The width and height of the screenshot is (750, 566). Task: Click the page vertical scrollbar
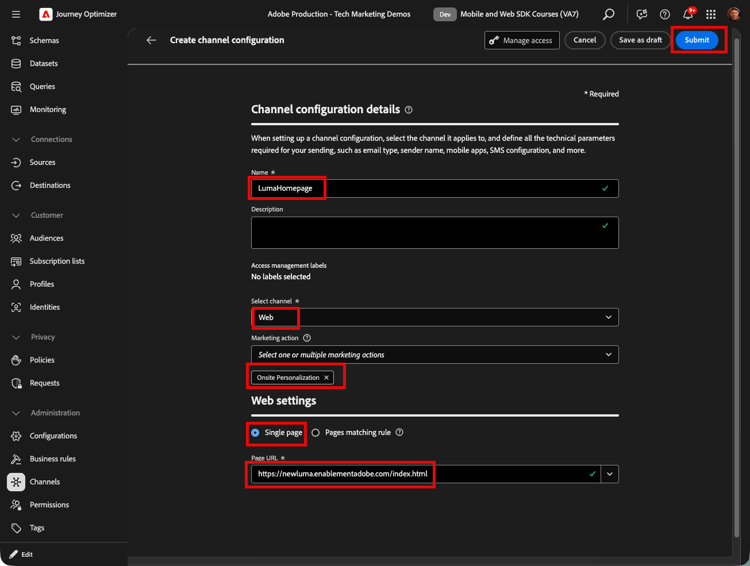[737, 289]
